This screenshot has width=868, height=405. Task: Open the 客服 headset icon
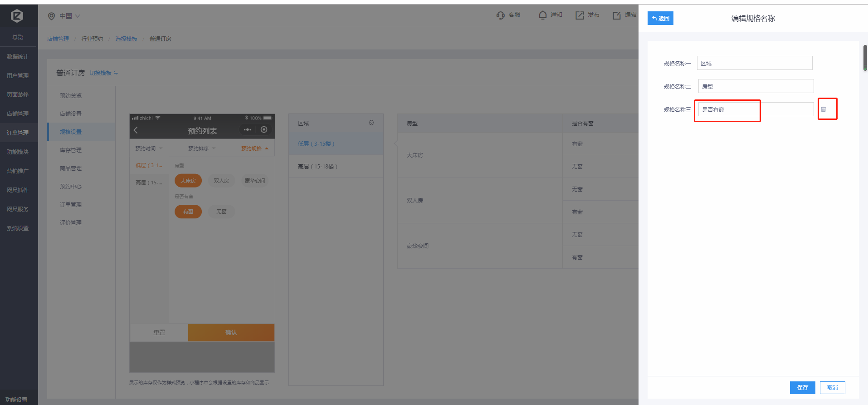501,15
